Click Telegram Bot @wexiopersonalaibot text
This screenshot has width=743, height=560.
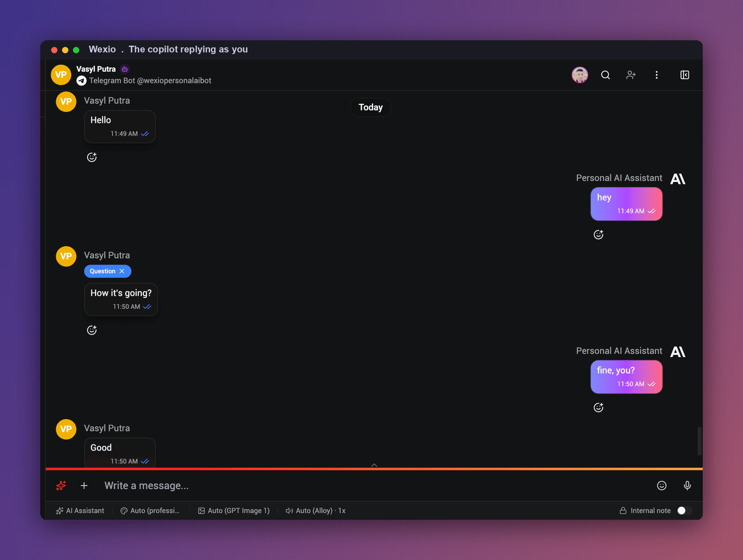[x=150, y=80]
